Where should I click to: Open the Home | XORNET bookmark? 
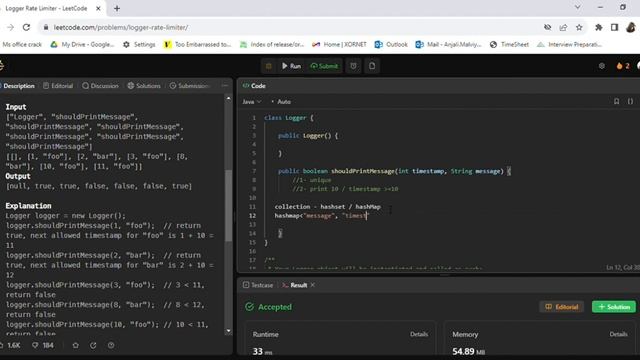pyautogui.click(x=340, y=44)
